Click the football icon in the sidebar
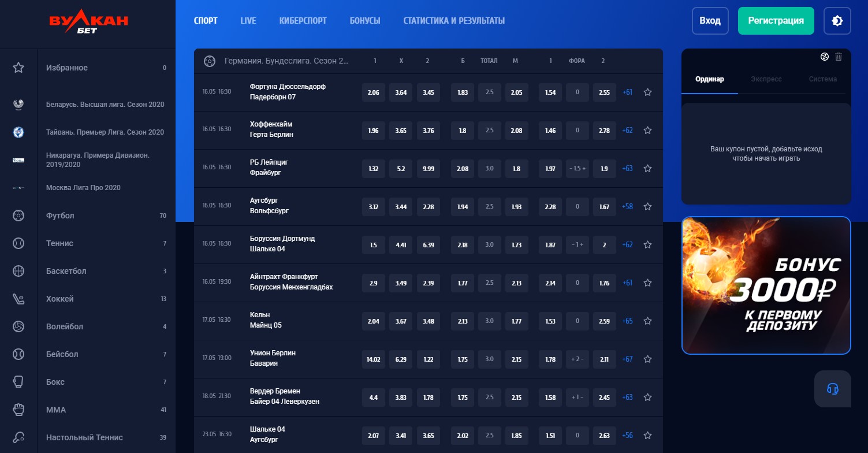Image resolution: width=868 pixels, height=453 pixels. 18,216
